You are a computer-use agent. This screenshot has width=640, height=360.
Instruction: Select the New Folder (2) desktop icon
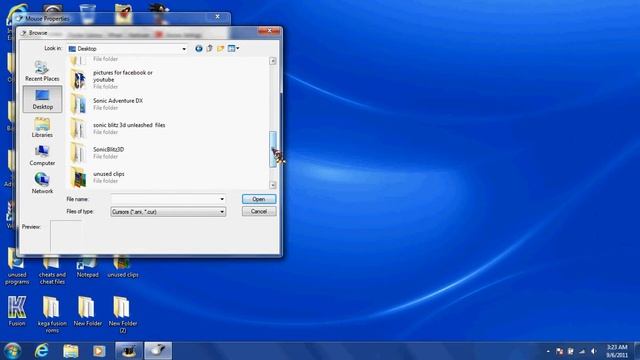pos(122,314)
